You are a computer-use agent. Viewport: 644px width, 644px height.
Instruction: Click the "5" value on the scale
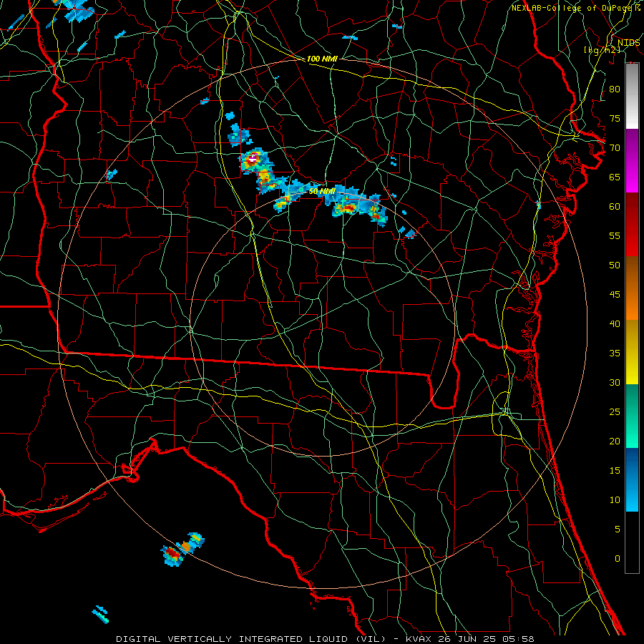tap(618, 529)
